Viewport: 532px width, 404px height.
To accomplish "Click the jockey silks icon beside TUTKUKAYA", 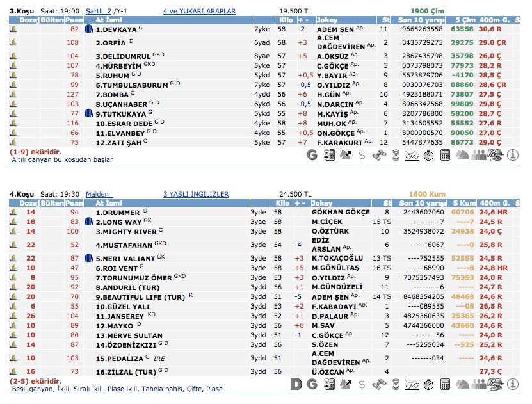I will point(88,113).
